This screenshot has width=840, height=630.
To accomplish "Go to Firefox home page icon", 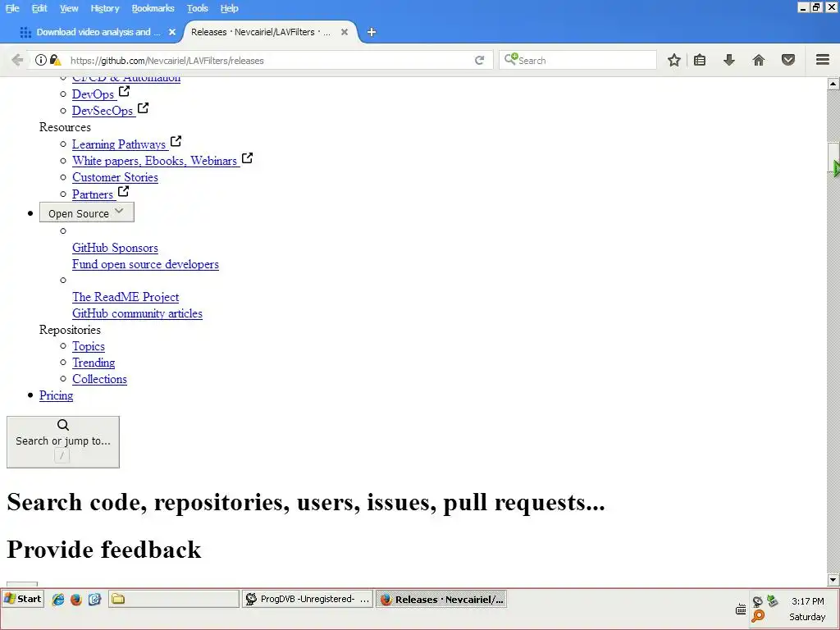I will [759, 60].
